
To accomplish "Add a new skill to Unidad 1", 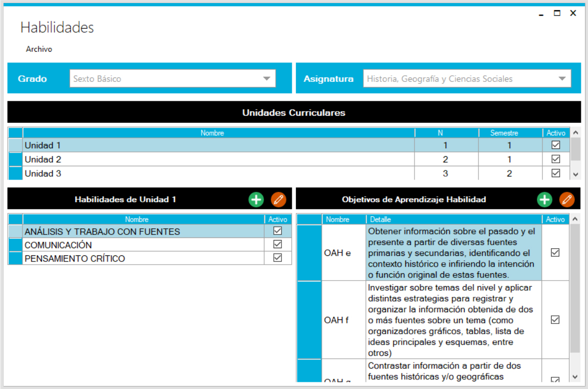I will [256, 200].
